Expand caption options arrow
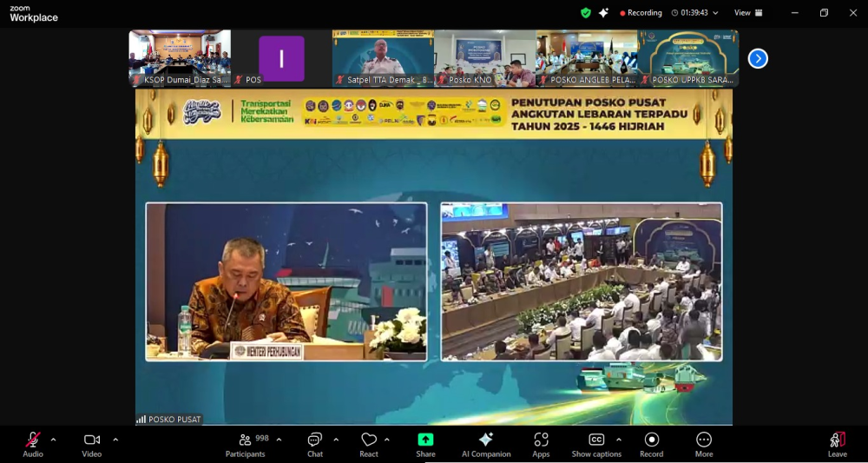The height and width of the screenshot is (463, 868). click(x=618, y=440)
